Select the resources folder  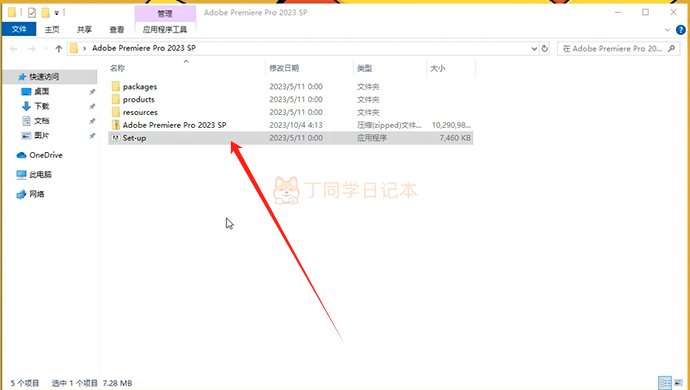point(140,112)
